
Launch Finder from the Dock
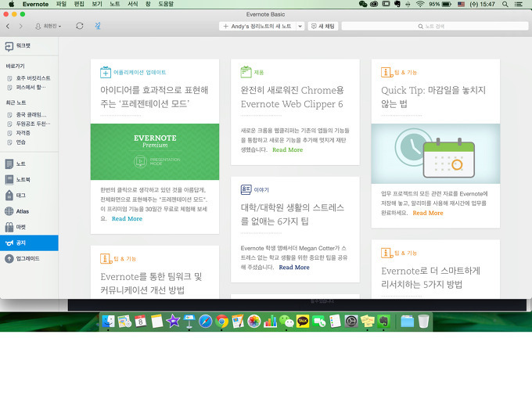108,322
